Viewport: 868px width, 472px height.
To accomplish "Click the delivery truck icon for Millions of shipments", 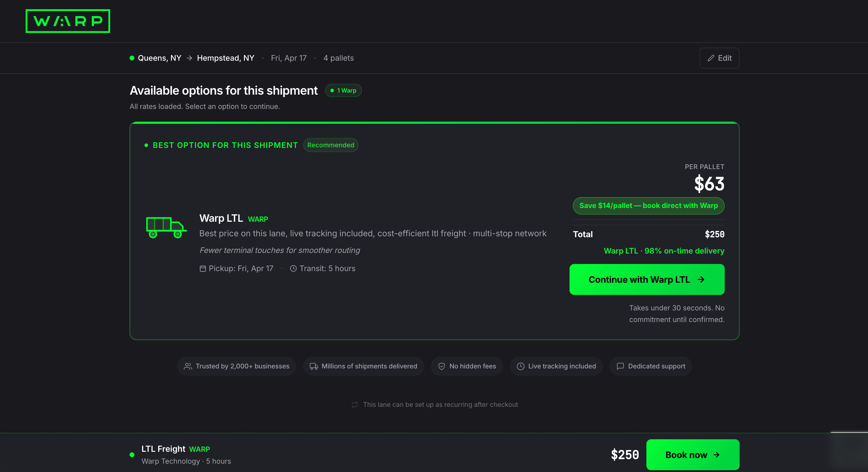I will [x=314, y=366].
